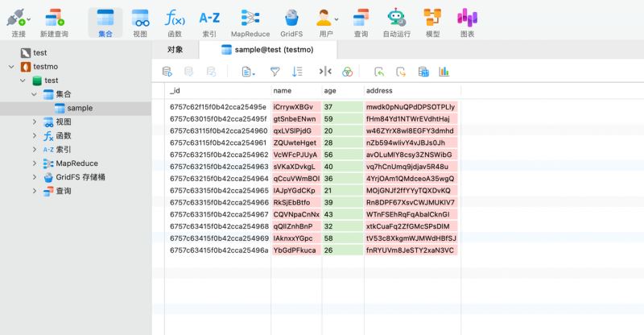The height and width of the screenshot is (335, 644).
Task: Select the sample collection in sidebar
Action: [x=79, y=108]
